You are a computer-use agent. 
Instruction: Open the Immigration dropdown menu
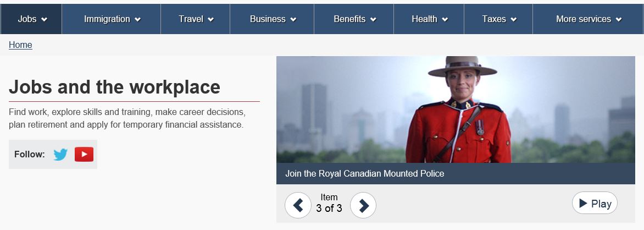click(112, 19)
